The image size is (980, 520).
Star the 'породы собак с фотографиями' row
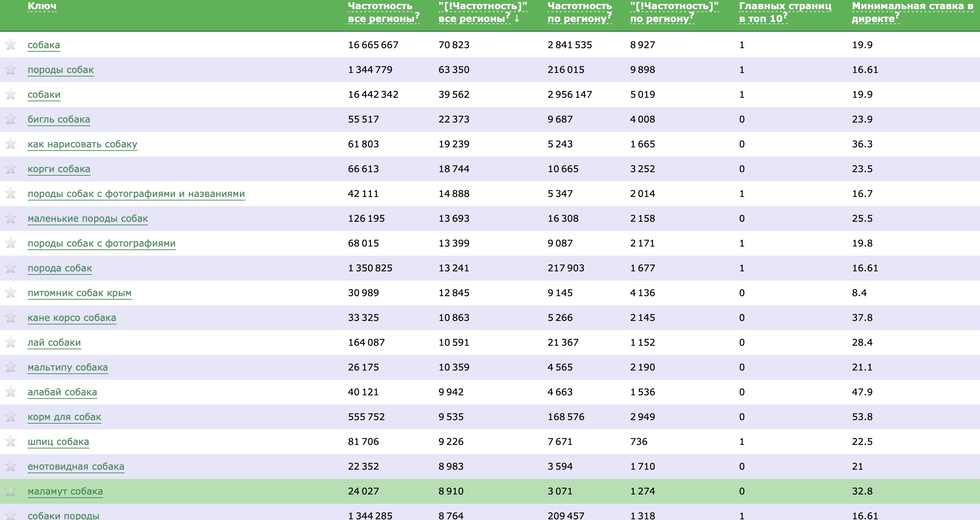click(11, 243)
